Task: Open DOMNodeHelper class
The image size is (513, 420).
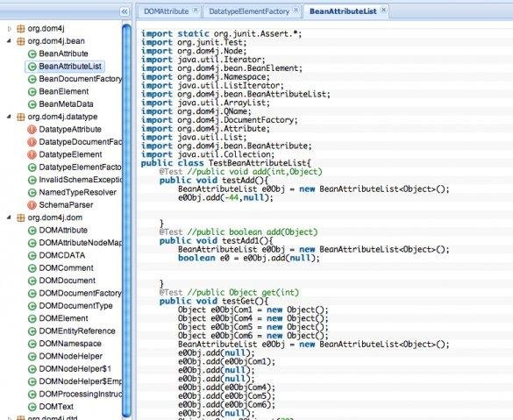Action: [71, 356]
